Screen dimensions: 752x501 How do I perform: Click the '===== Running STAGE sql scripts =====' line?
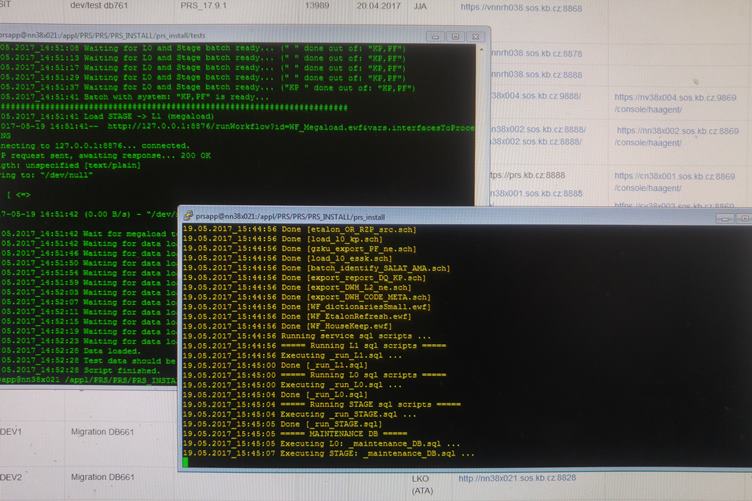(x=321, y=404)
